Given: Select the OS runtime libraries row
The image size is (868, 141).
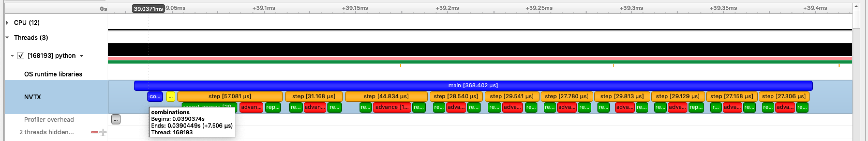Looking at the screenshot, I should click(53, 74).
